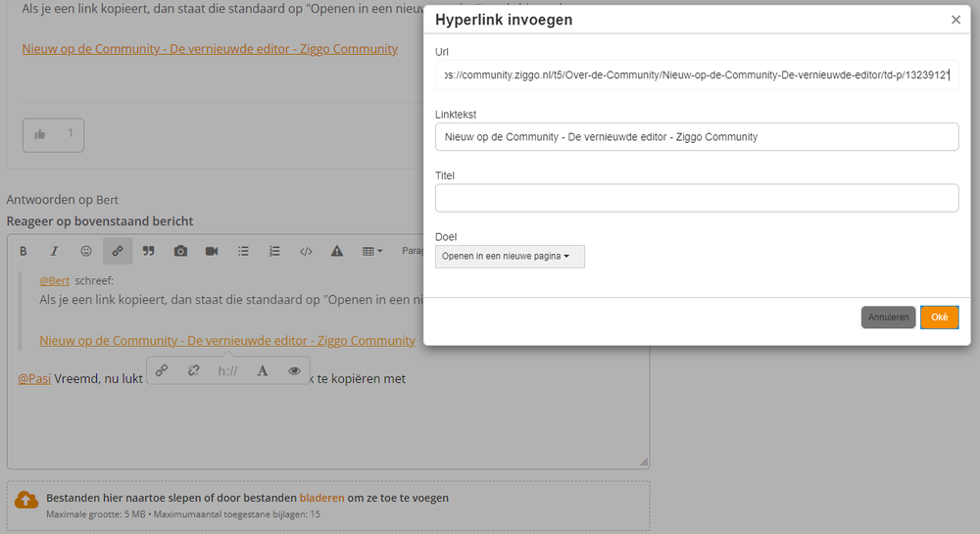
Task: Insert a photo using camera icon
Action: (x=180, y=251)
